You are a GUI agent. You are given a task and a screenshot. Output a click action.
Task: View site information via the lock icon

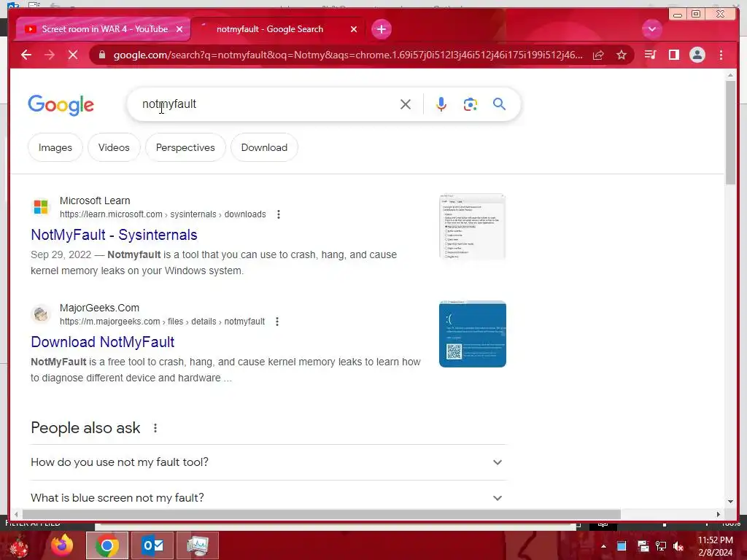(101, 55)
